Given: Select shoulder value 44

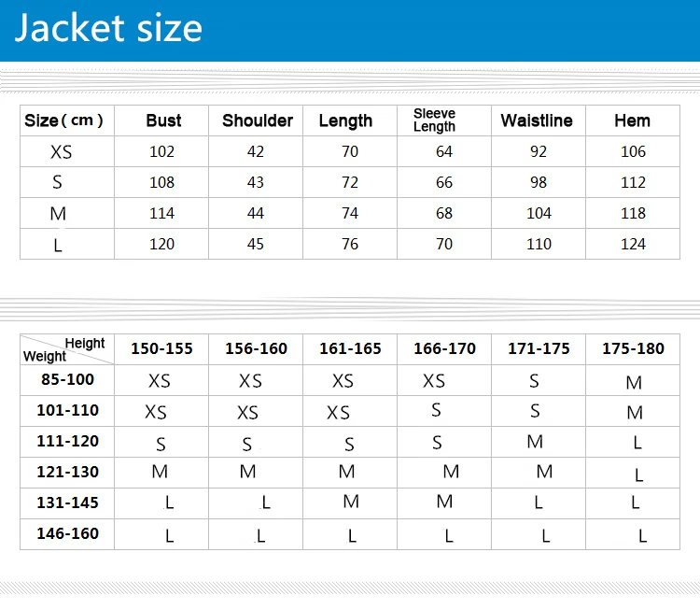Looking at the screenshot, I should [x=256, y=213].
